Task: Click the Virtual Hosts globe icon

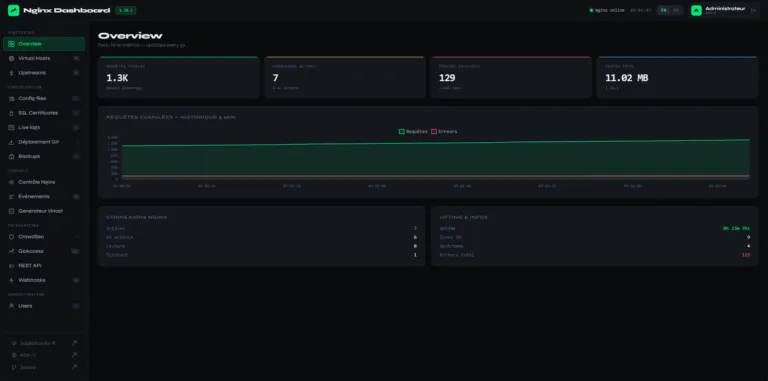Action: [x=12, y=58]
